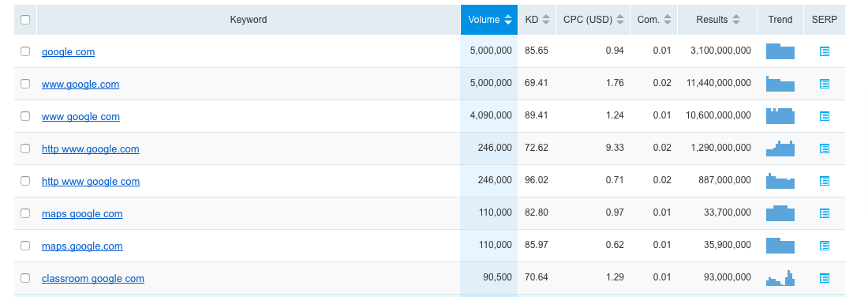View trend chart for classroom google com

[780, 278]
